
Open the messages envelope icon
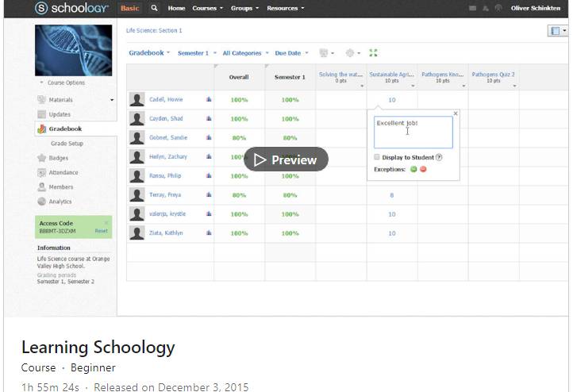coord(472,8)
